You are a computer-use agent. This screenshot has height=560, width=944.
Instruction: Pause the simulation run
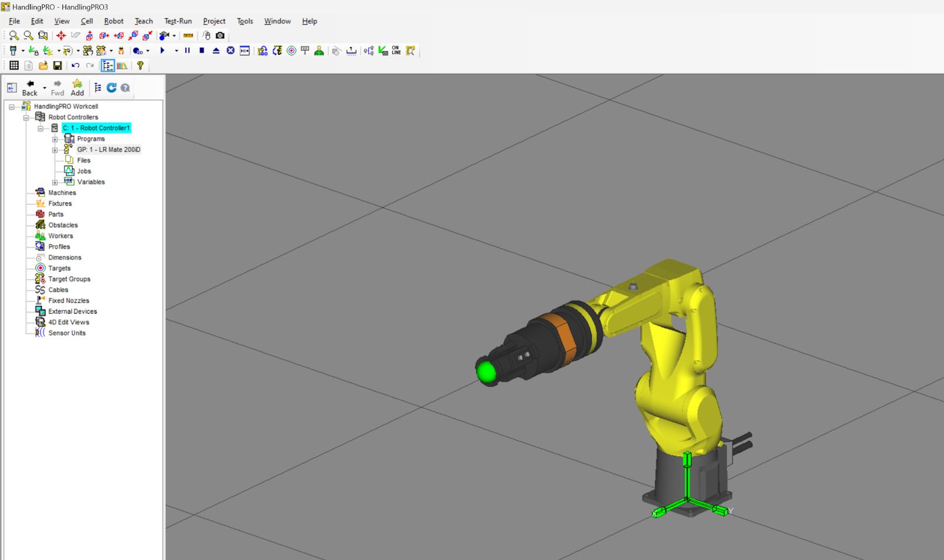(188, 51)
